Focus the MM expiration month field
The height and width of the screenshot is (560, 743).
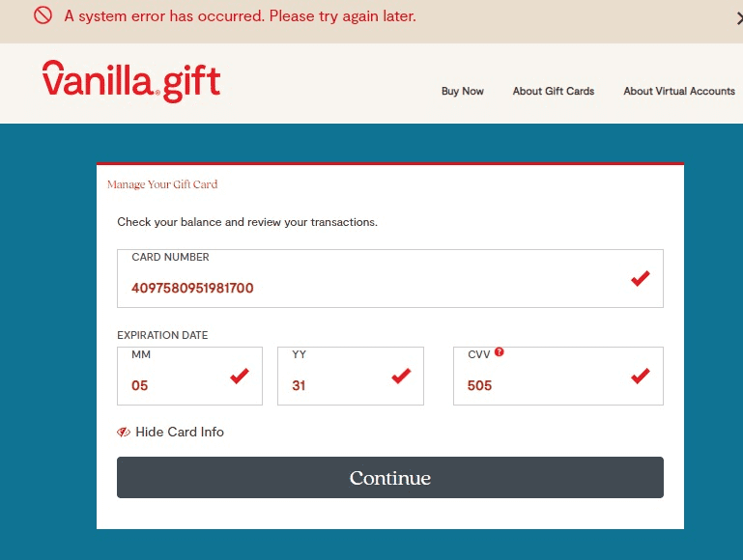174,385
